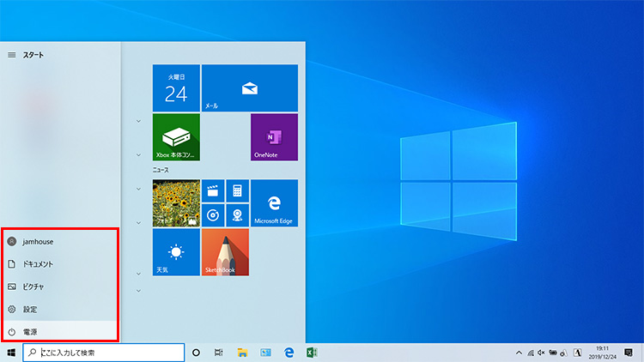Click the taskbar search box
Image resolution: width=644 pixels, height=362 pixels.
click(x=103, y=353)
